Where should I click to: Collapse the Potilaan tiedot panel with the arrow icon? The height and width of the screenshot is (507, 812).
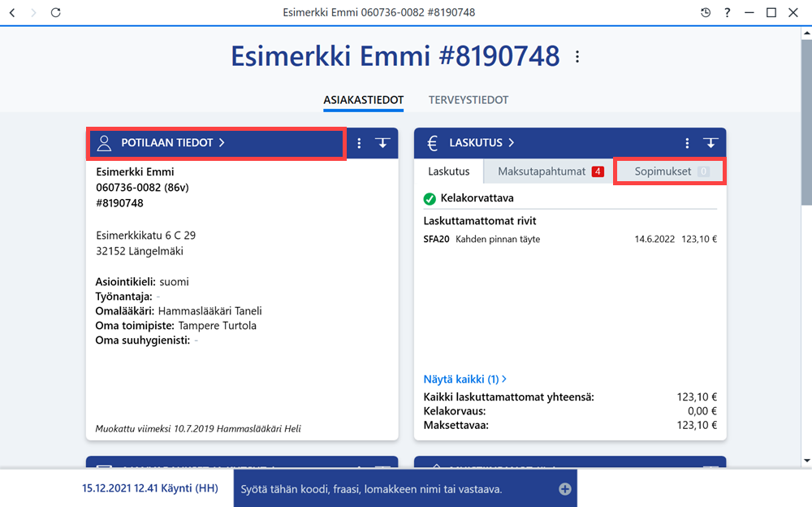[x=382, y=143]
